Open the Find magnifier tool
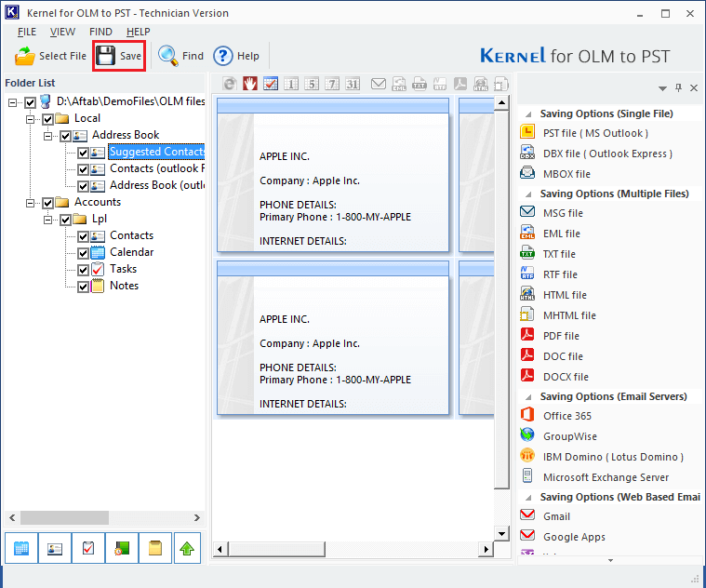The height and width of the screenshot is (588, 706). click(x=180, y=56)
